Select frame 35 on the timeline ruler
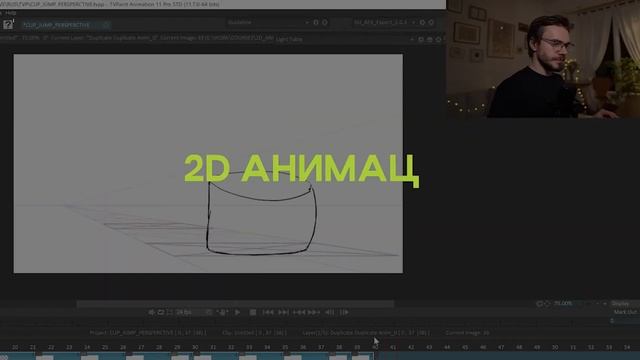 [x=285, y=347]
